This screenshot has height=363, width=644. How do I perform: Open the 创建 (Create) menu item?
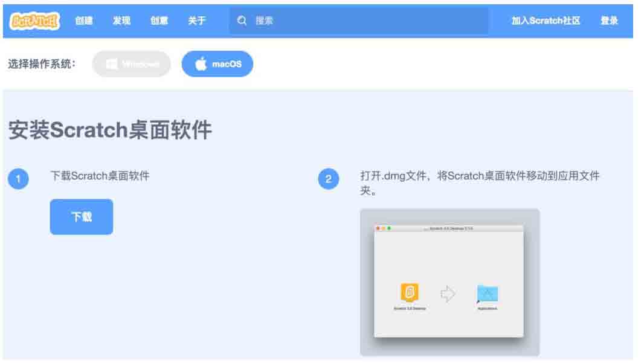(84, 21)
